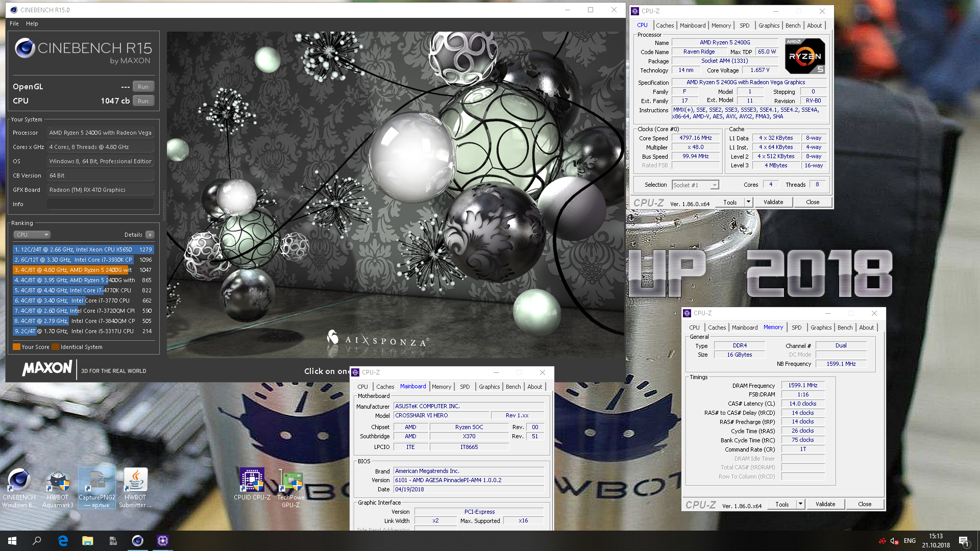Image resolution: width=980 pixels, height=551 pixels.
Task: Launch the TechPowerUp GPU-Z desktop shortcut
Action: tap(291, 488)
